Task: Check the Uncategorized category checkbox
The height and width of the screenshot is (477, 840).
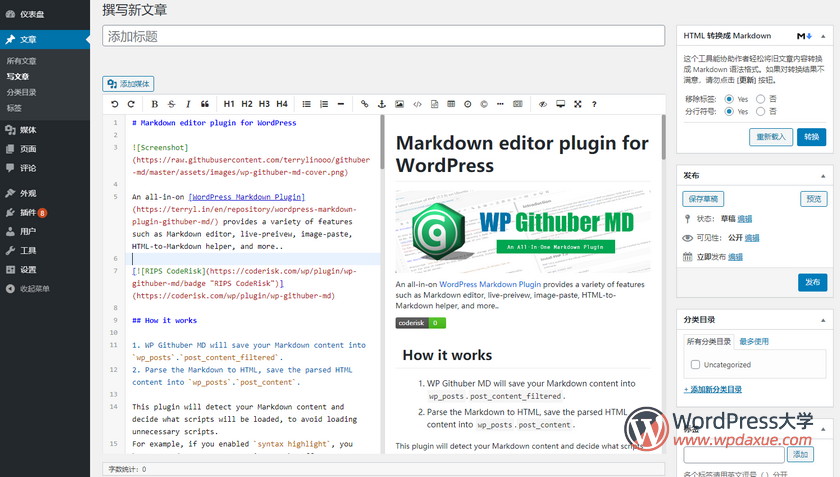Action: point(695,365)
